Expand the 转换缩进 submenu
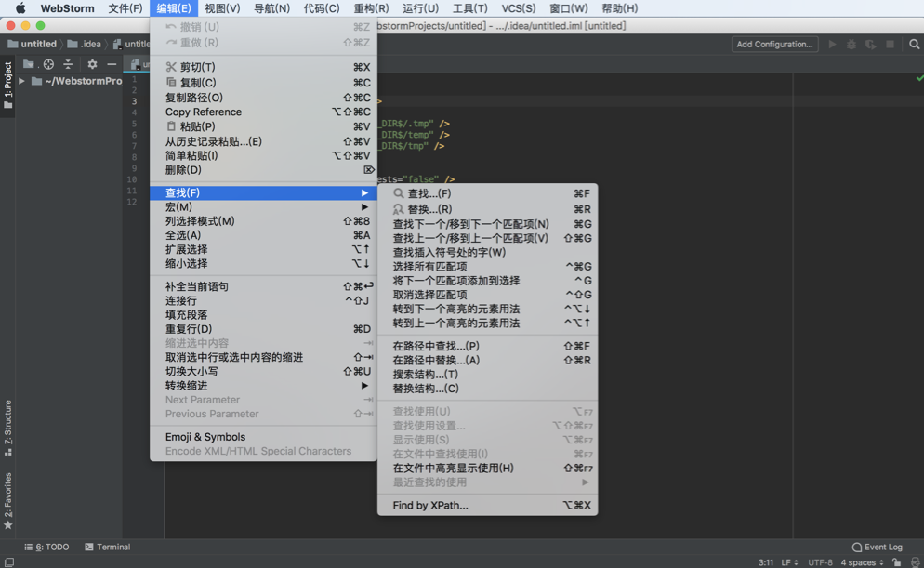Screen dimensions: 924x568 pyautogui.click(x=263, y=386)
